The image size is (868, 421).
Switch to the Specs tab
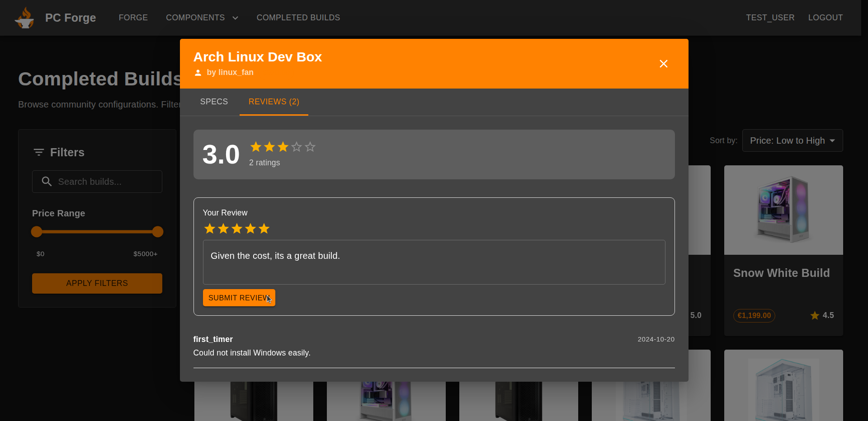(x=214, y=102)
